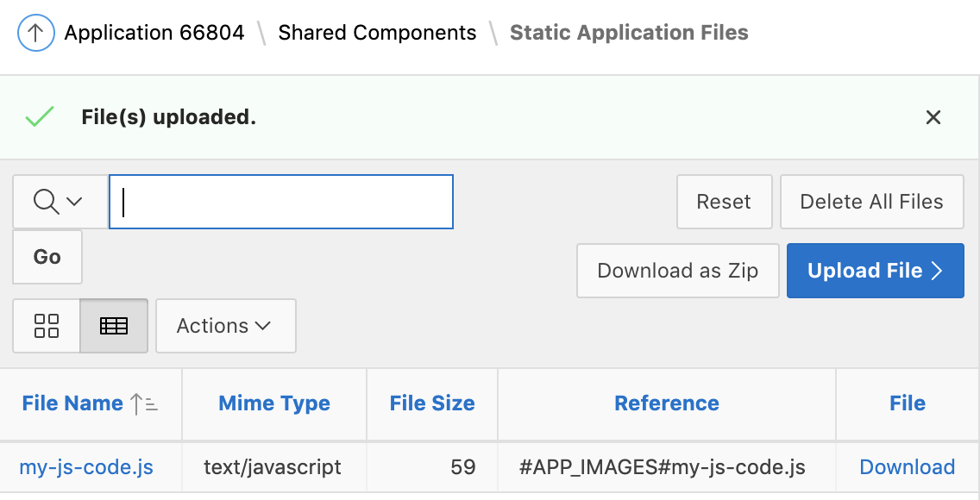Open the Upload File page
The width and height of the screenshot is (980, 500).
pos(875,271)
